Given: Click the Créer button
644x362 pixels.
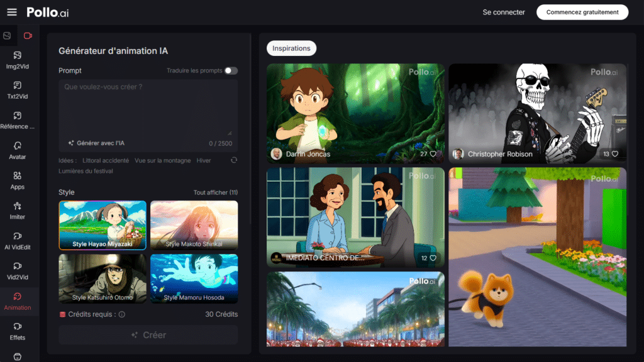Looking at the screenshot, I should coord(148,335).
